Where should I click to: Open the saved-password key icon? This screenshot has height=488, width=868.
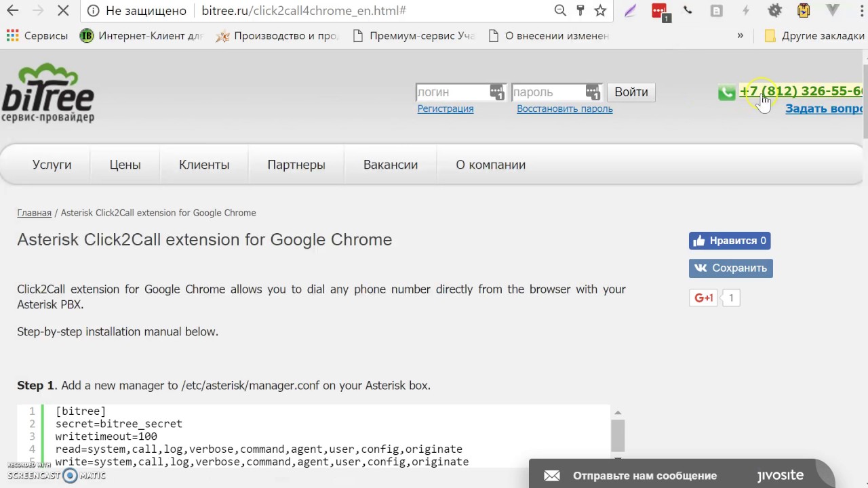point(580,10)
